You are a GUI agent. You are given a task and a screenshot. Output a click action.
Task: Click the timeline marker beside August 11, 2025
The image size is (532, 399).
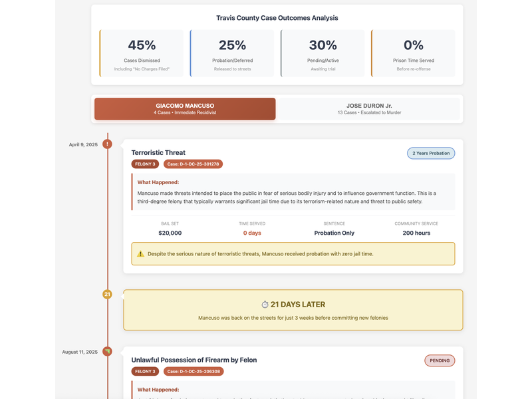107,351
